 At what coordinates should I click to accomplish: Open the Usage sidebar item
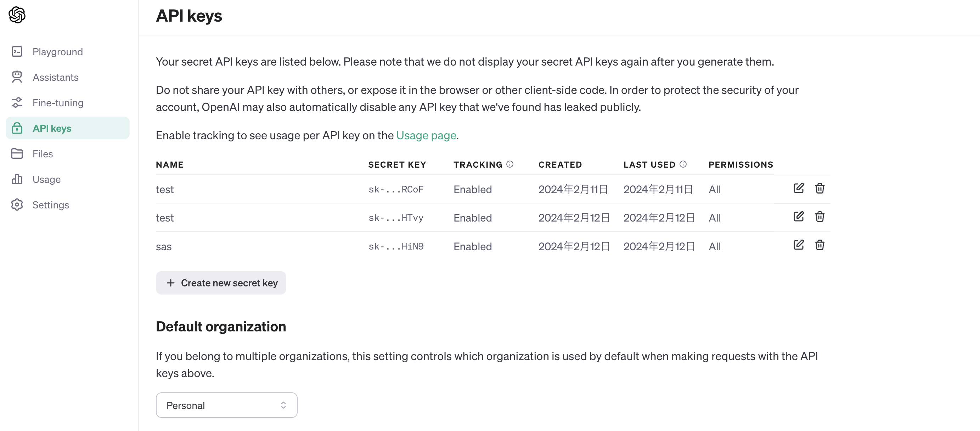(46, 179)
